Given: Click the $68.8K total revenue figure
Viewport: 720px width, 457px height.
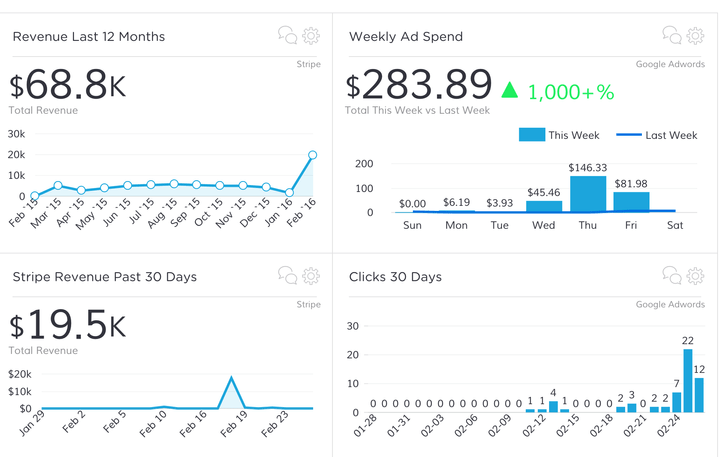Looking at the screenshot, I should click(68, 85).
